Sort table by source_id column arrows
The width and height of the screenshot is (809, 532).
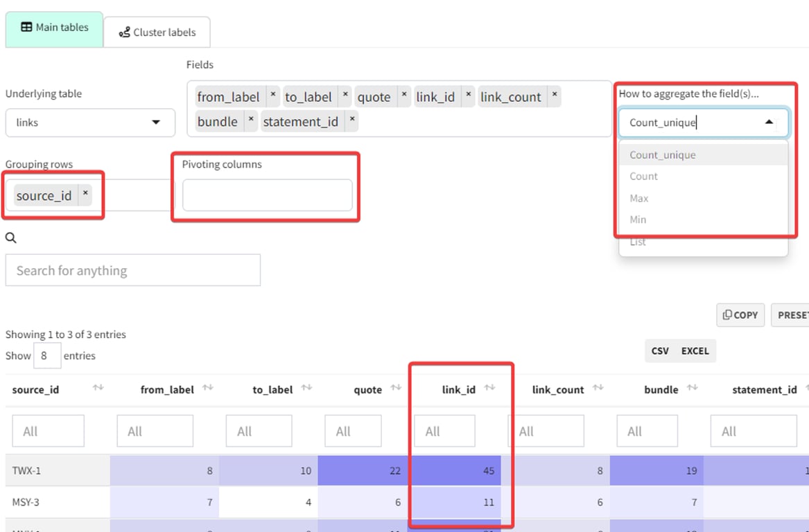click(x=98, y=388)
